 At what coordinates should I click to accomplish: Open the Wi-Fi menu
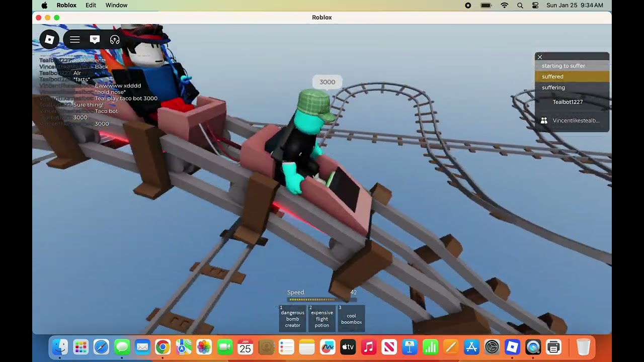[505, 5]
